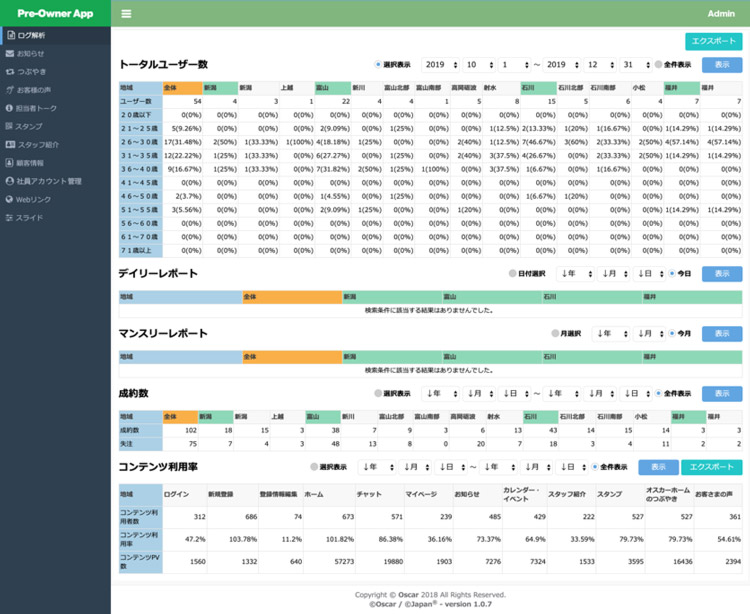750x614 pixels.
Task: Click ログイン usage rate 47.2%
Action: (185, 539)
